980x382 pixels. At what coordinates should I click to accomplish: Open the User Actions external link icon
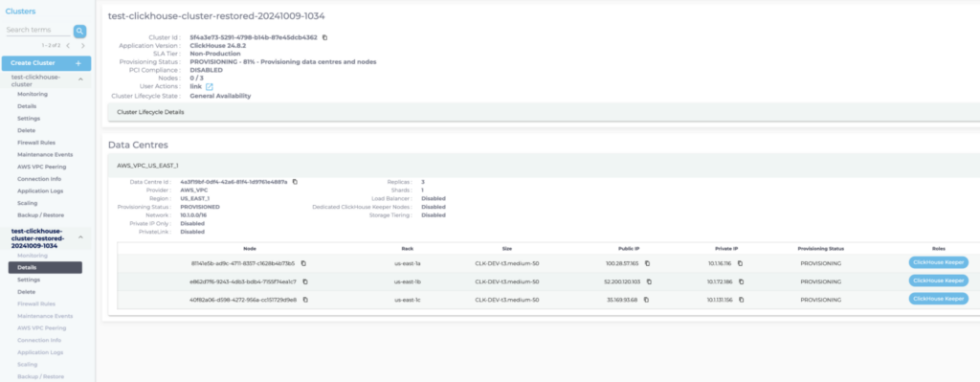(210, 87)
